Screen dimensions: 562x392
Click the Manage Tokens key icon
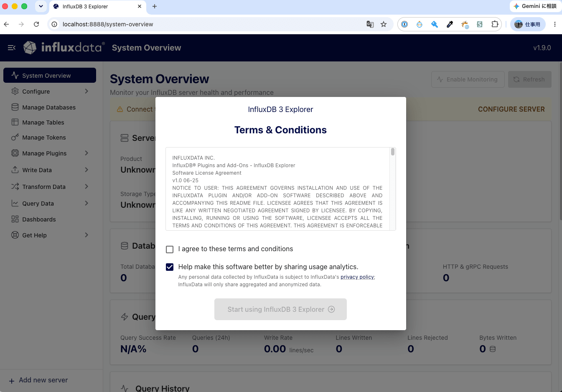[15, 137]
